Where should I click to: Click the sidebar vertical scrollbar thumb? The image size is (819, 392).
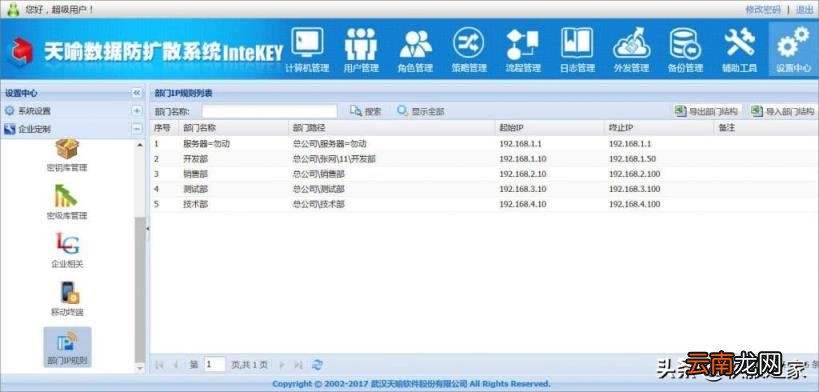click(x=140, y=290)
